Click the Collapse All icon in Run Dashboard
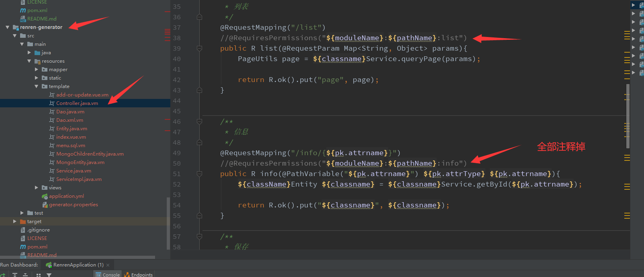This screenshot has width=644, height=277. click(x=25, y=275)
